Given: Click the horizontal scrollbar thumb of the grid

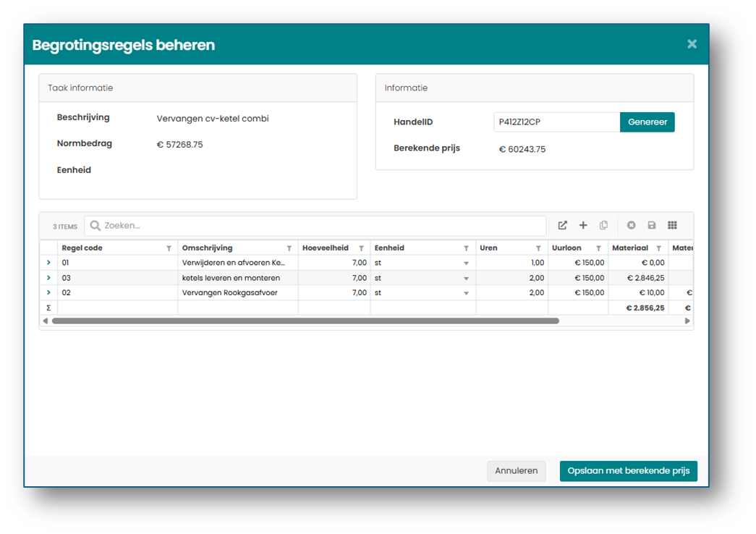Looking at the screenshot, I should [x=305, y=321].
